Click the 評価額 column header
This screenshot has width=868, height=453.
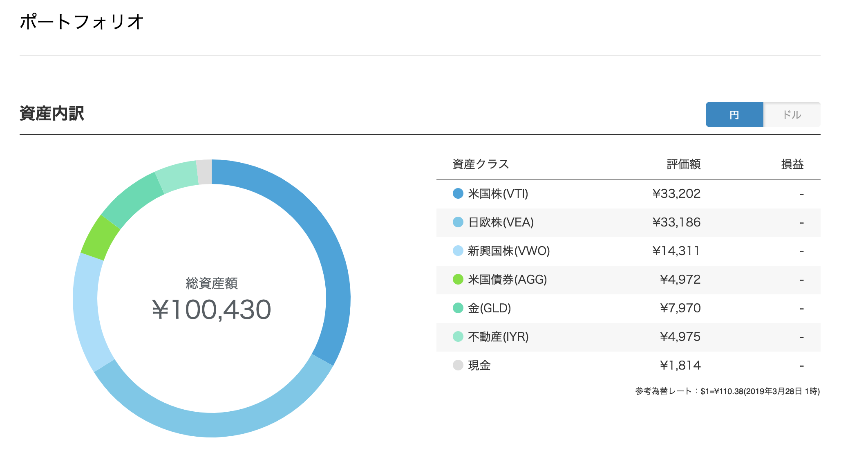684,164
